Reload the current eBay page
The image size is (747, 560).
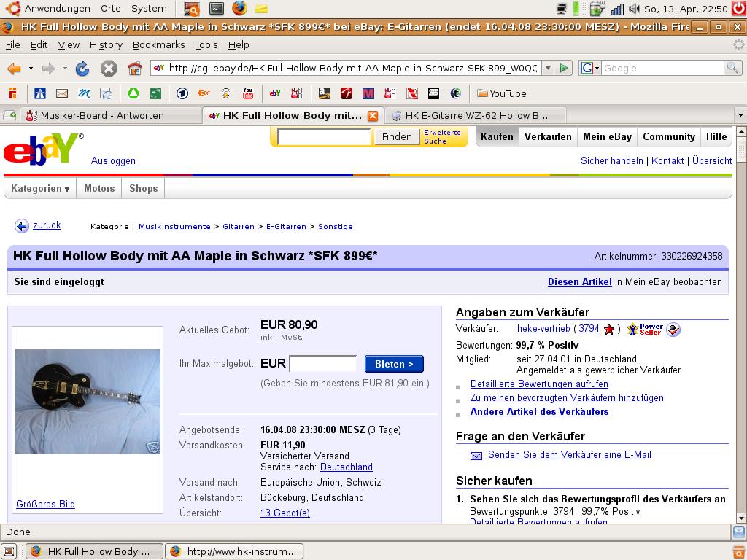[82, 69]
